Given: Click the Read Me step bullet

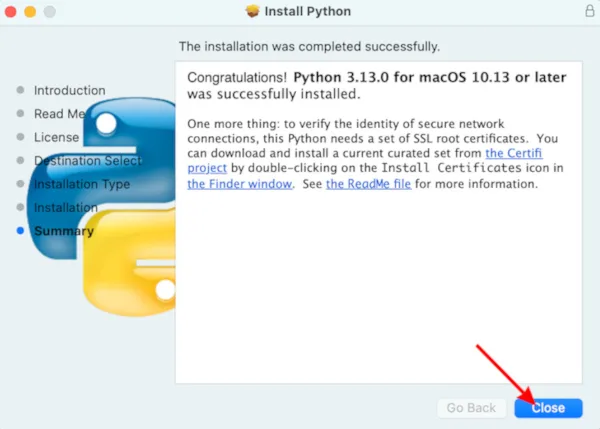Looking at the screenshot, I should (20, 113).
